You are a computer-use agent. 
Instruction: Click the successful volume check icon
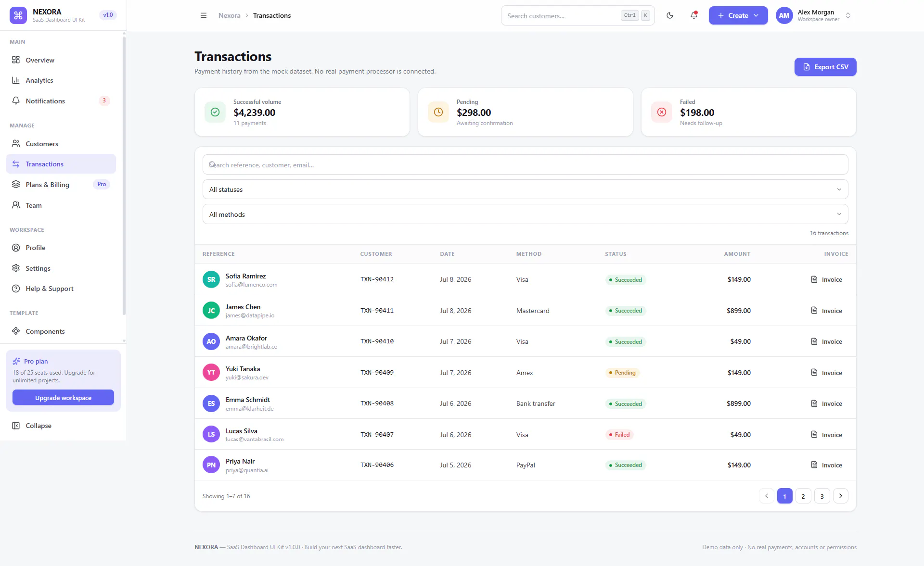coord(215,112)
